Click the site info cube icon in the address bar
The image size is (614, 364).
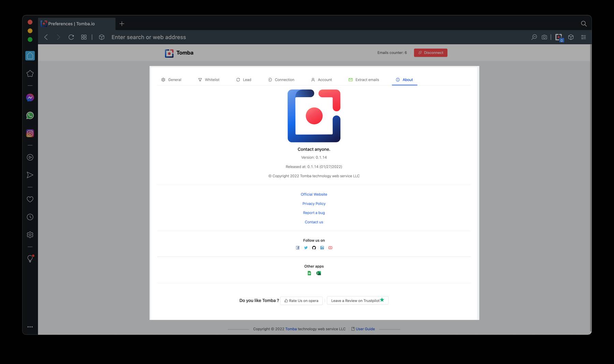pyautogui.click(x=102, y=37)
